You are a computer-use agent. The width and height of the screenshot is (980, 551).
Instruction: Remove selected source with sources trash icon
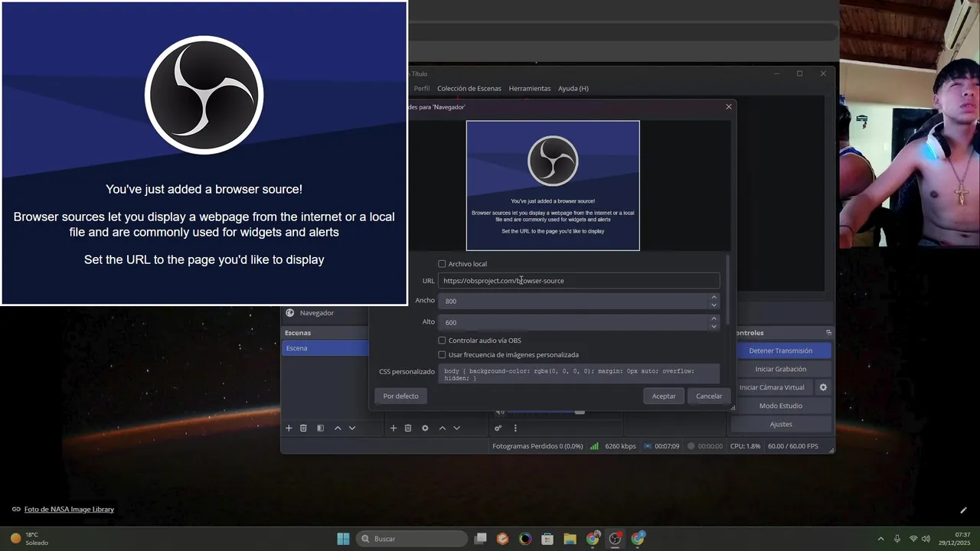[x=408, y=429]
